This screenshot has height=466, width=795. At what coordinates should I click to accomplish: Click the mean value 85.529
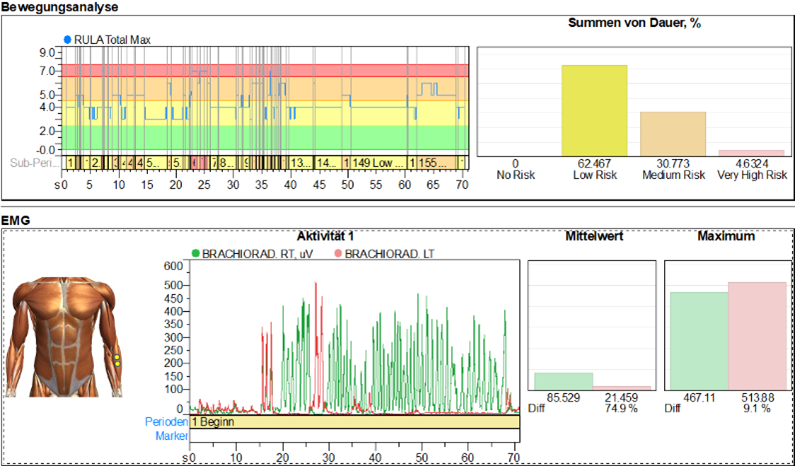pyautogui.click(x=563, y=398)
